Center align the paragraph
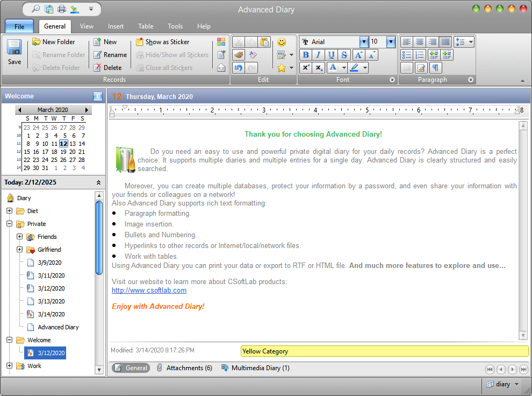Image resolution: width=532 pixels, height=396 pixels. tap(420, 42)
